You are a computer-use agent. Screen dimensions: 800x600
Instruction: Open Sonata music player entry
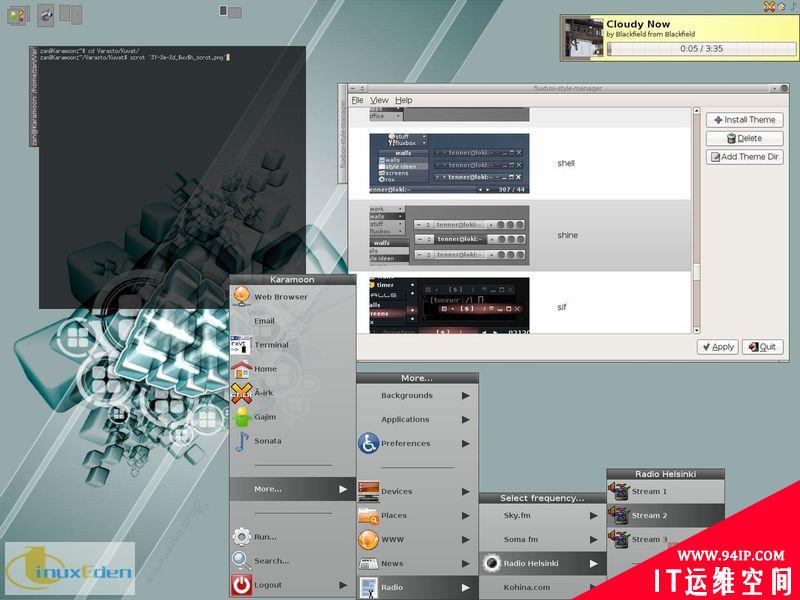click(x=292, y=441)
